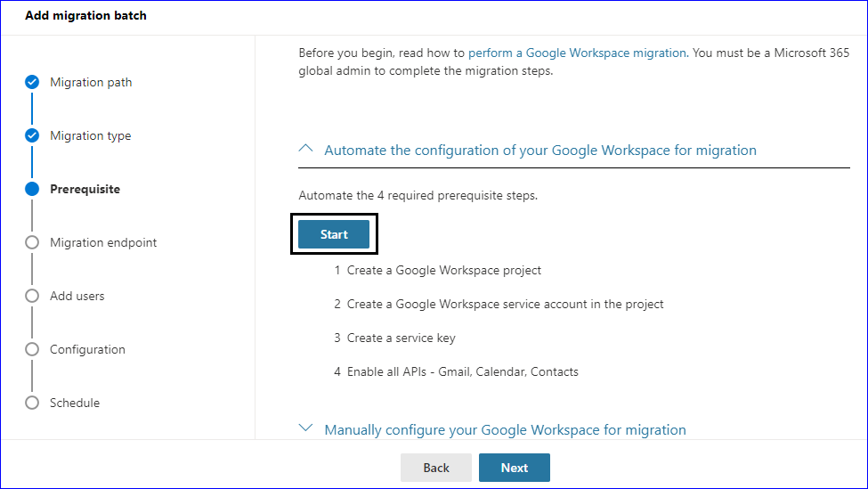Click the Automate the configuration heading
Image resolution: width=868 pixels, height=489 pixels.
coord(540,150)
